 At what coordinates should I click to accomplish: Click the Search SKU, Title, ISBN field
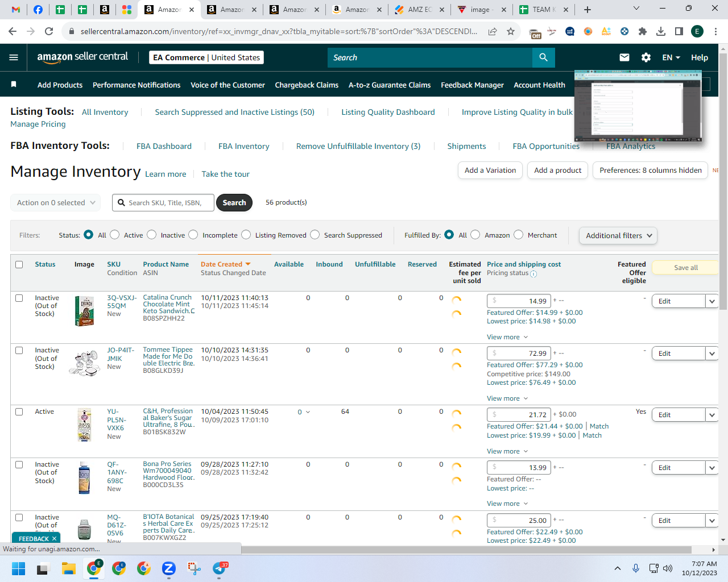164,203
